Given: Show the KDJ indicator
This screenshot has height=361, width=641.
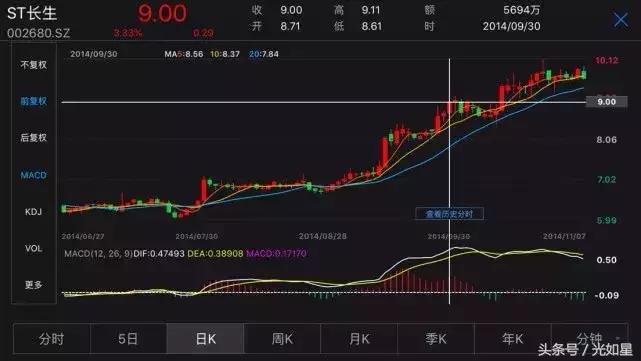Looking at the screenshot, I should (34, 212).
